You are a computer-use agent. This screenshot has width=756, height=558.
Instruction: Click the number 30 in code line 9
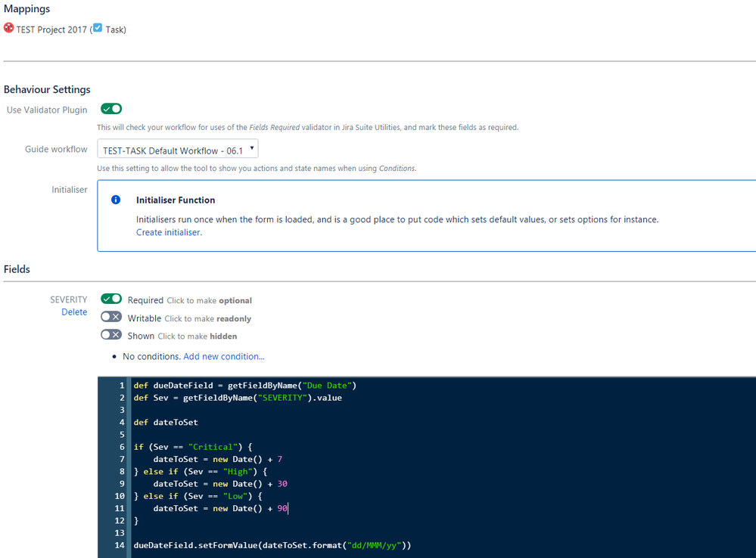(x=282, y=484)
